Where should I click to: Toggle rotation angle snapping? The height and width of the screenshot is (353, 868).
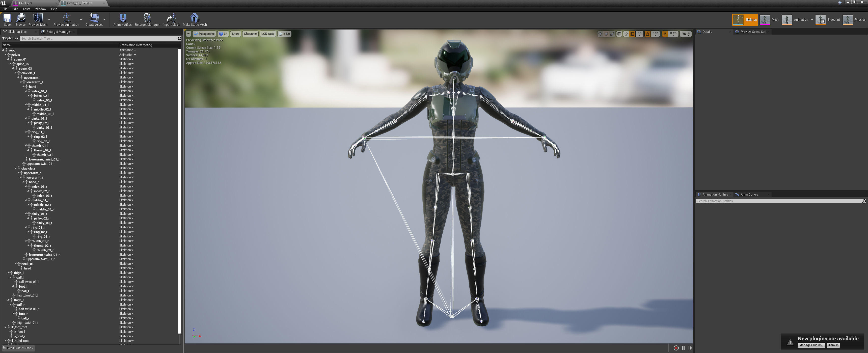[x=647, y=34]
